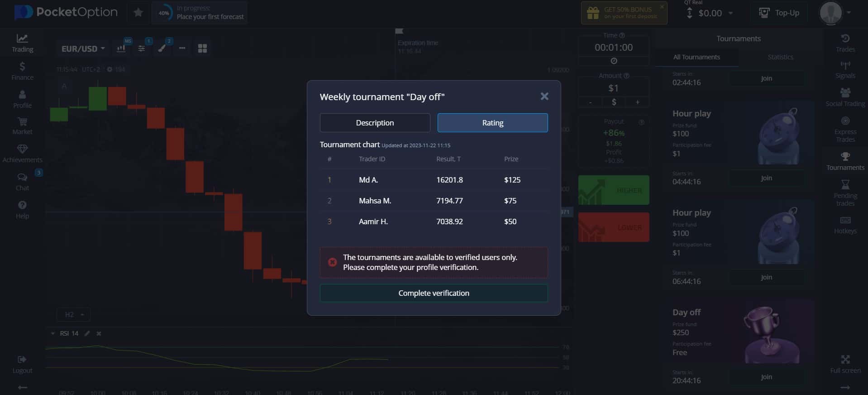Select the Rating tab in dialog
Screen dimensions: 868x395
[x=492, y=123]
